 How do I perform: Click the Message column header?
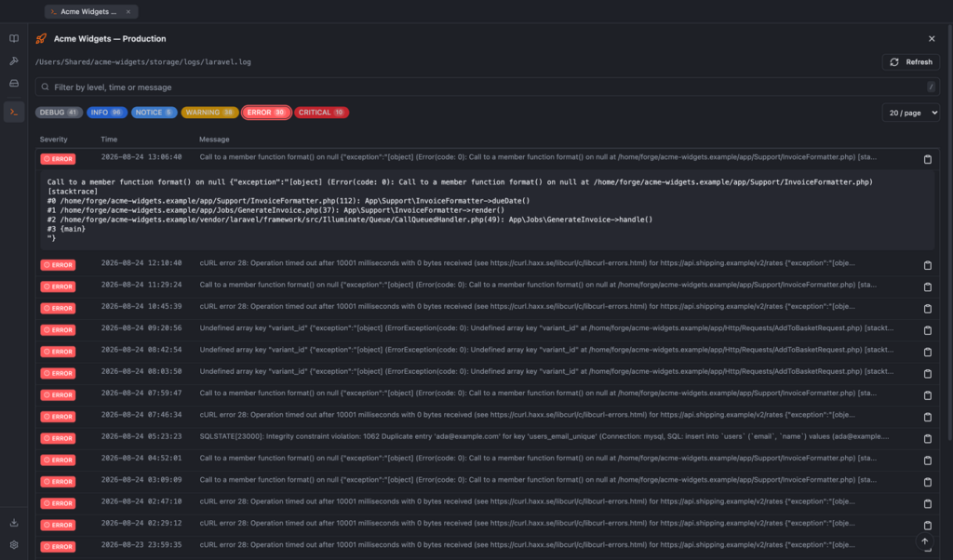click(214, 140)
